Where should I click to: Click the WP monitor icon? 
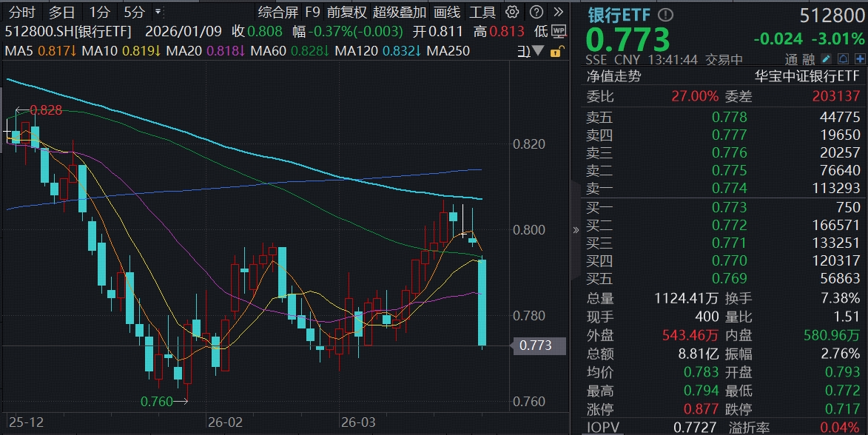point(559,31)
